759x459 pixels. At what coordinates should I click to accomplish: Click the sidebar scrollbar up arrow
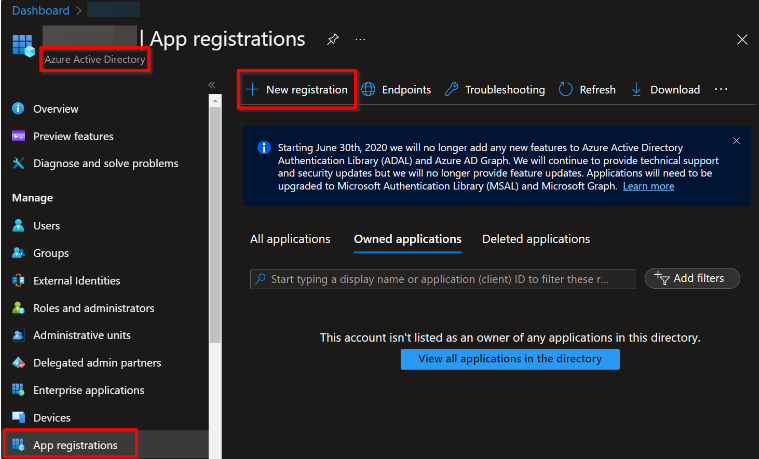pyautogui.click(x=215, y=101)
